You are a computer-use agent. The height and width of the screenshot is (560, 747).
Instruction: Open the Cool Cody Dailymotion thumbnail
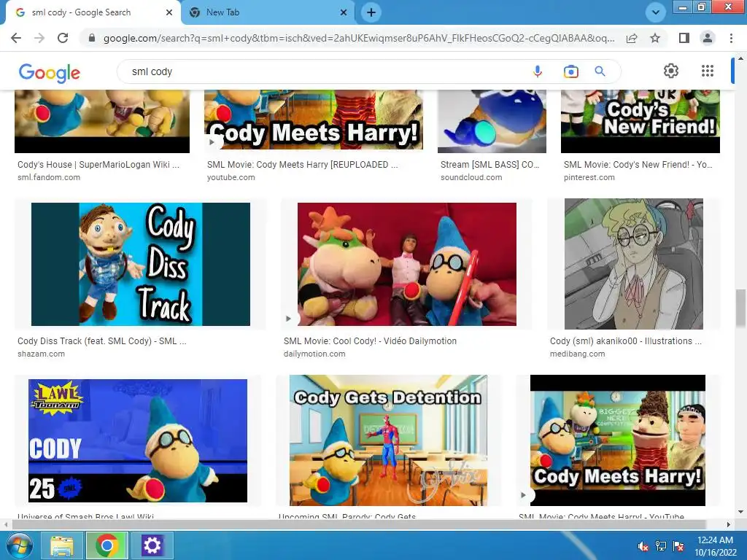coord(407,264)
